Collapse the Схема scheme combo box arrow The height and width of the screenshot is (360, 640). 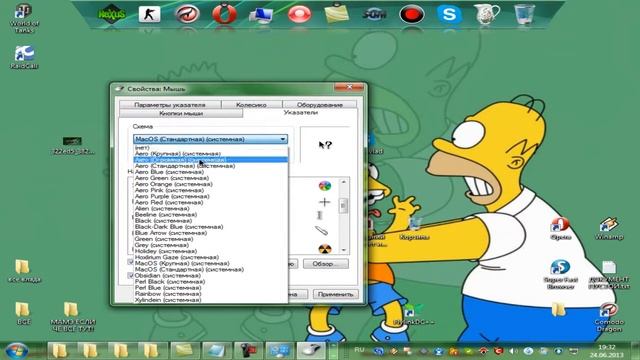tap(282, 139)
